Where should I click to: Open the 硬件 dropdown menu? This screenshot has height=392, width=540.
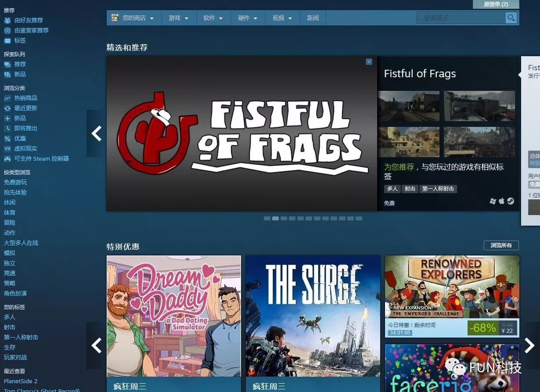pos(248,18)
